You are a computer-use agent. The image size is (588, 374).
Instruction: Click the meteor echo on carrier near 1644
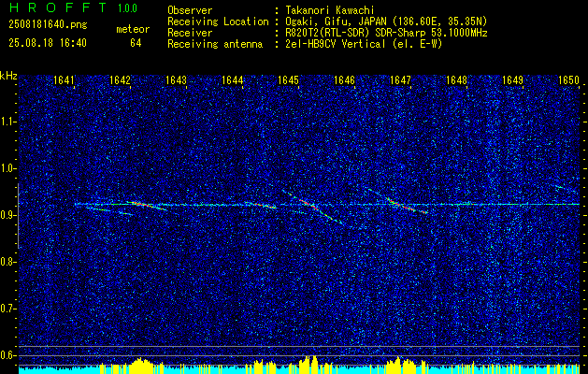[x=261, y=205]
